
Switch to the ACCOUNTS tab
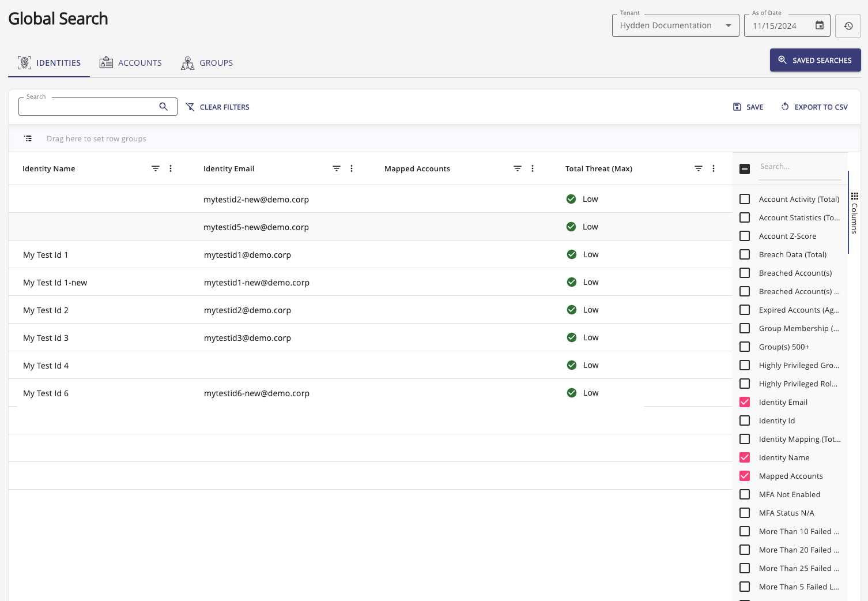(130, 62)
